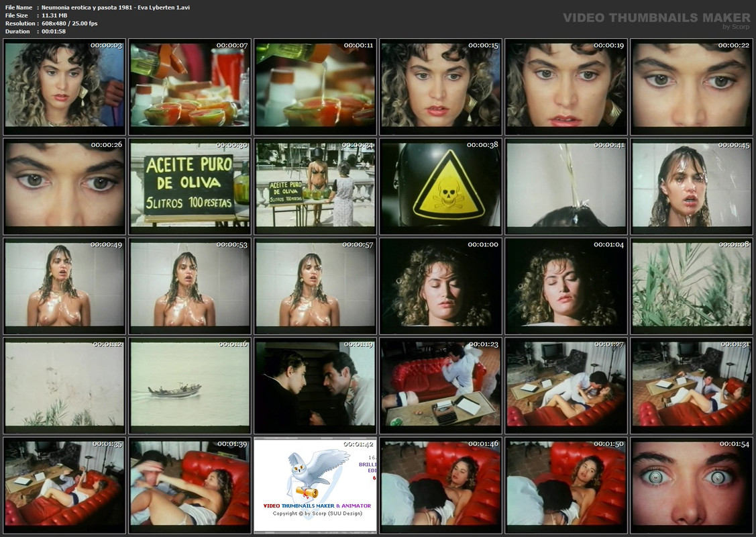The height and width of the screenshot is (537, 756).
Task: Click the 'Duration' header label
Action: [x=18, y=32]
